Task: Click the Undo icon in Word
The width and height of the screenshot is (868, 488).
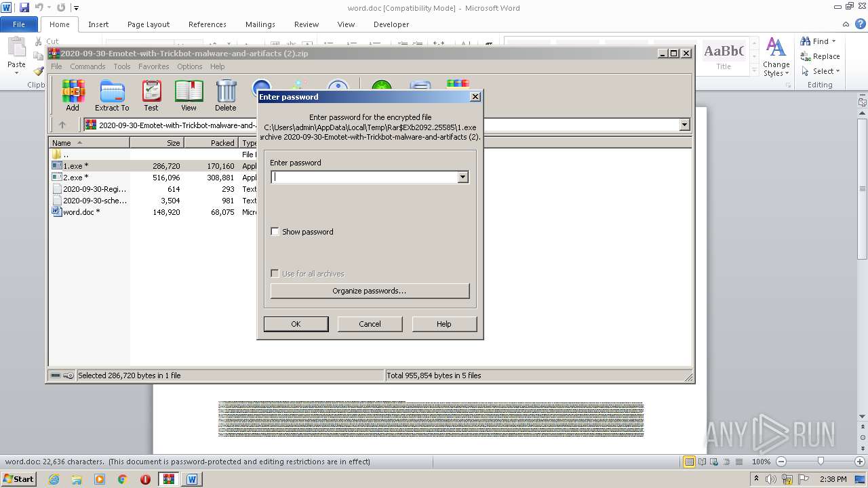Action: [39, 7]
